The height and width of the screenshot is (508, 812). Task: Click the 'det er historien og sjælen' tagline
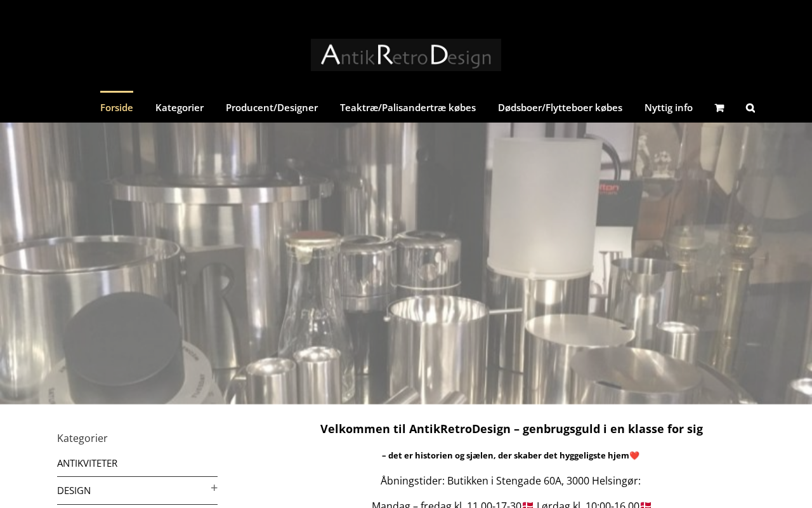pos(506,455)
